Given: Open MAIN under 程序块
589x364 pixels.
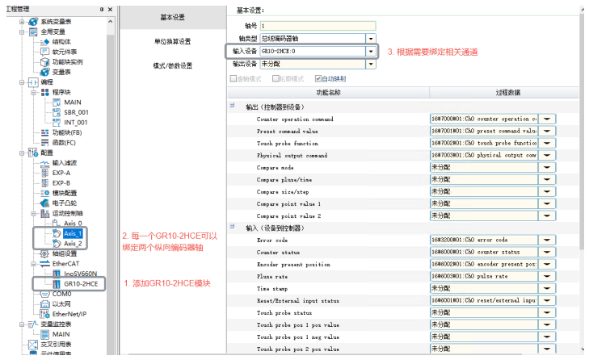Looking at the screenshot, I should click(73, 103).
